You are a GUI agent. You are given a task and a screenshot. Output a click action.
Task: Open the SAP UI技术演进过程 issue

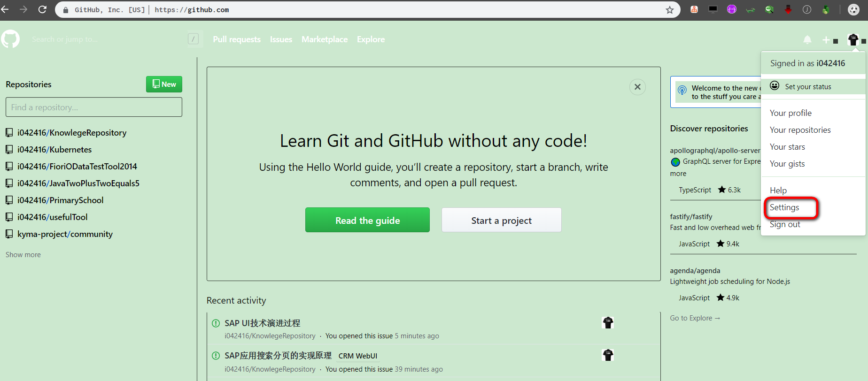[x=263, y=323]
